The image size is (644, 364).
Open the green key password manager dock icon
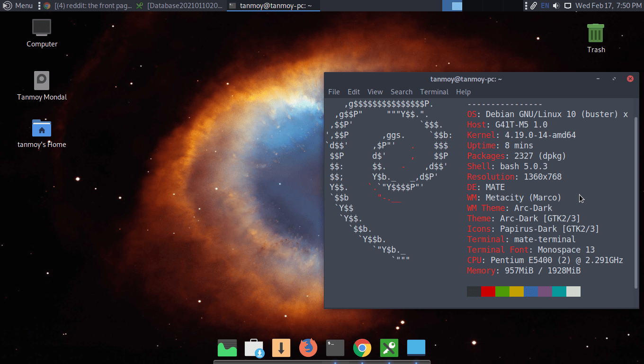389,348
